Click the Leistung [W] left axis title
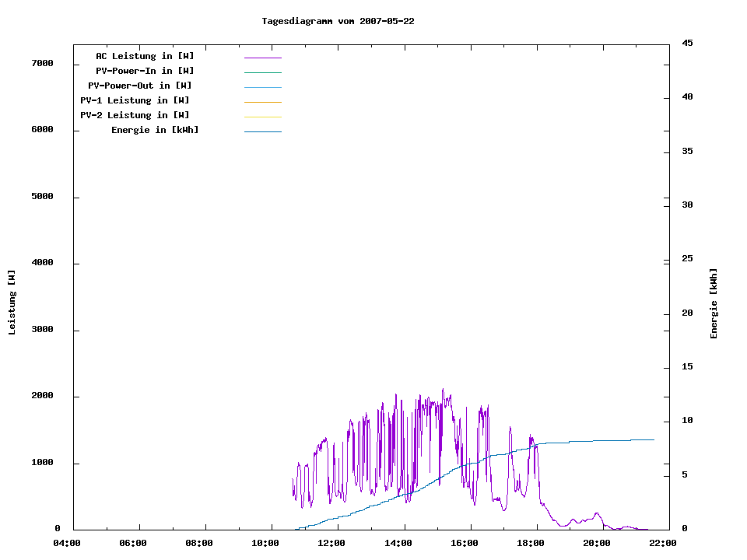This screenshot has width=747, height=560. click(12, 303)
